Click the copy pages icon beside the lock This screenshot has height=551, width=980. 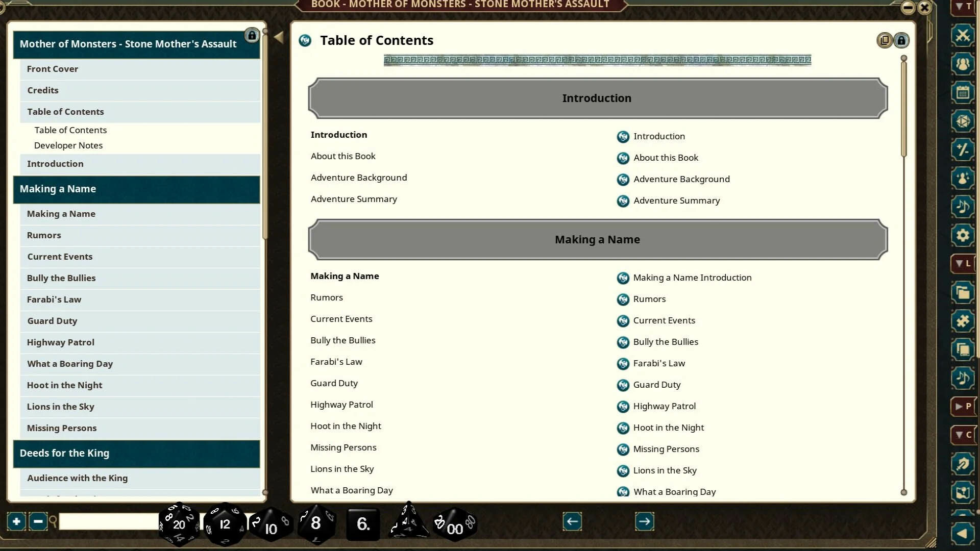pyautogui.click(x=884, y=40)
